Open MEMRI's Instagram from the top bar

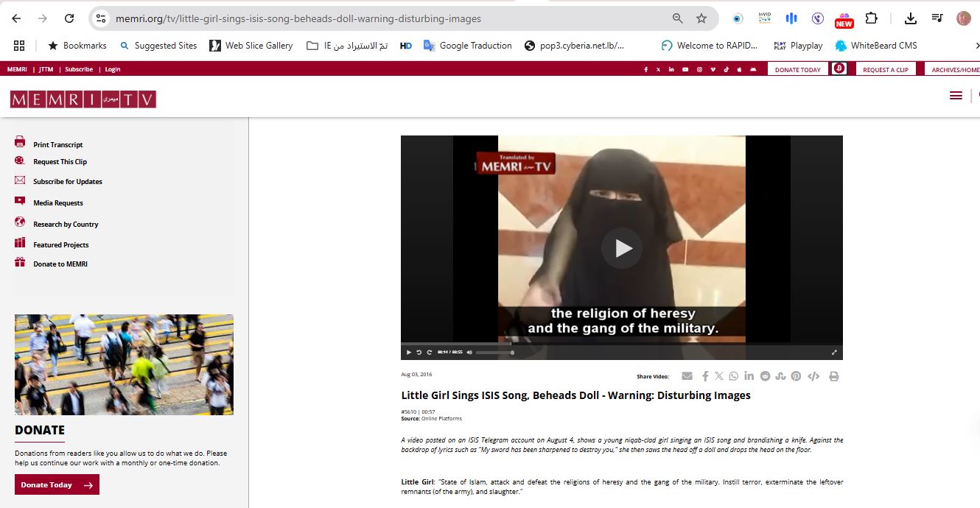coord(699,68)
